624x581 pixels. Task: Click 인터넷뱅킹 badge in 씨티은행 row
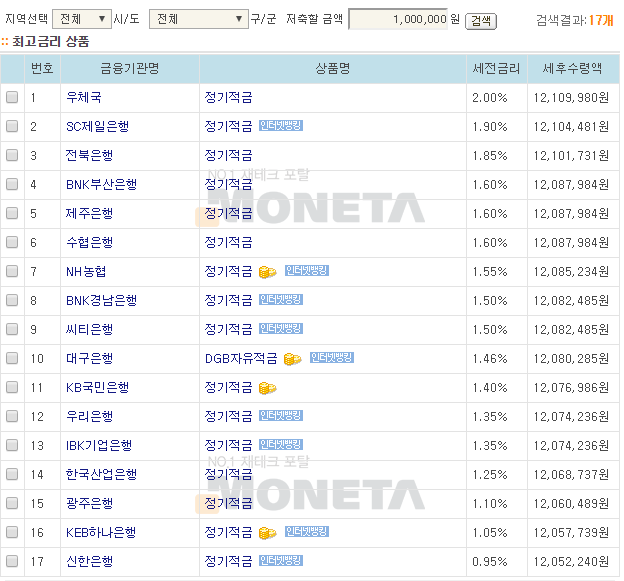(281, 329)
